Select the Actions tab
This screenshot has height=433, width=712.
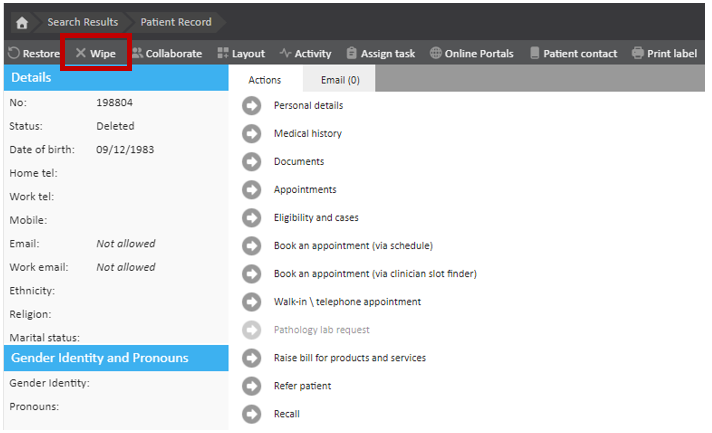[264, 80]
